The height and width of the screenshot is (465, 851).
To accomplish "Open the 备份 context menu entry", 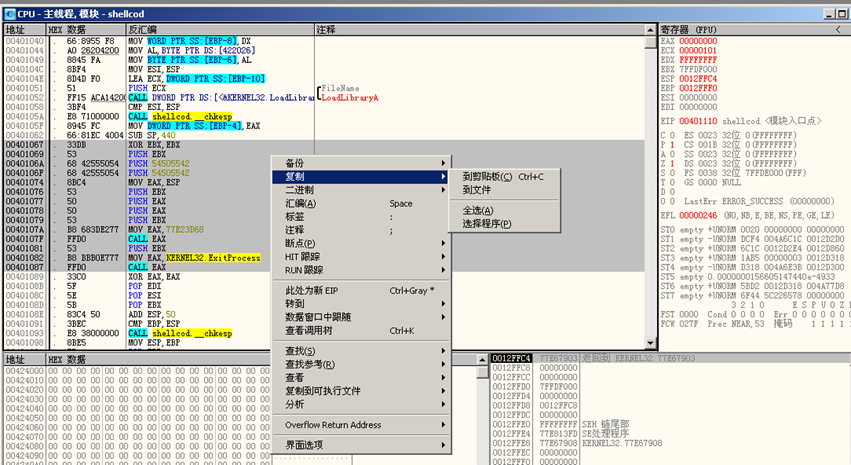I will [x=361, y=163].
